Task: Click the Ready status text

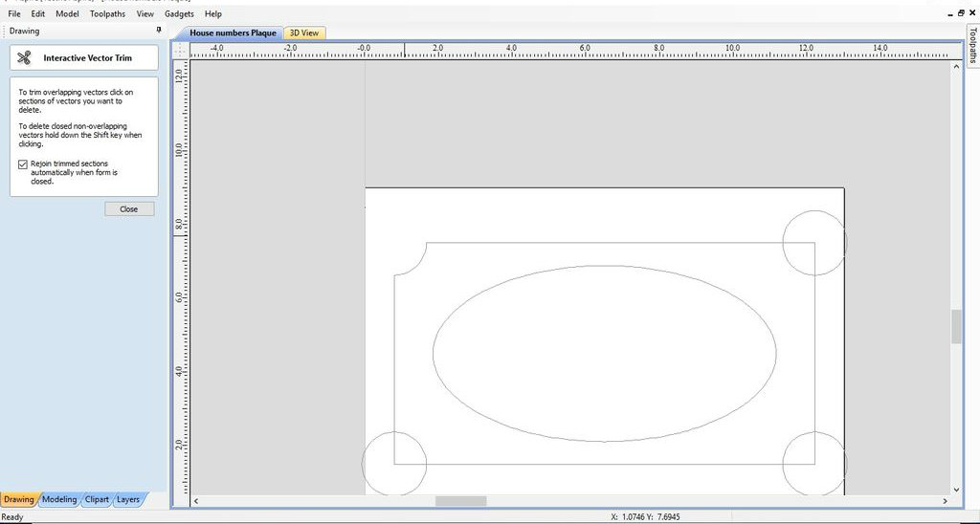Action: click(12, 517)
